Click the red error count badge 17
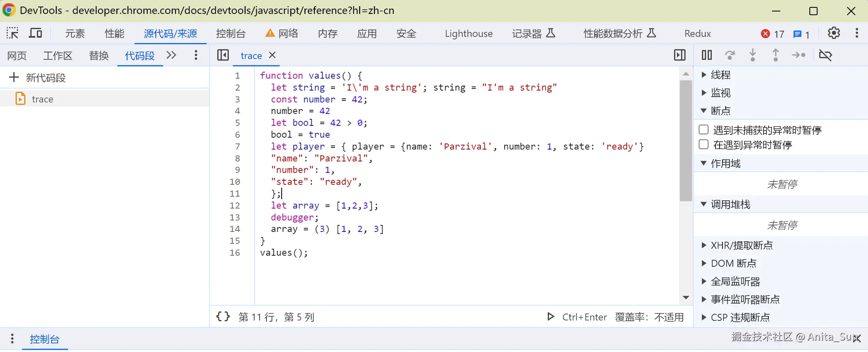This screenshot has height=352, width=868. point(772,34)
